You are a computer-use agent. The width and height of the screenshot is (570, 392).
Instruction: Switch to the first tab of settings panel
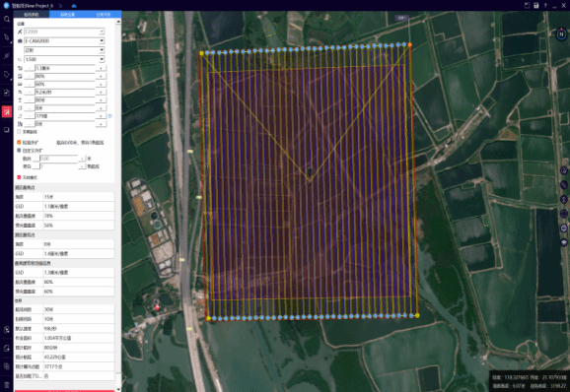(x=32, y=15)
